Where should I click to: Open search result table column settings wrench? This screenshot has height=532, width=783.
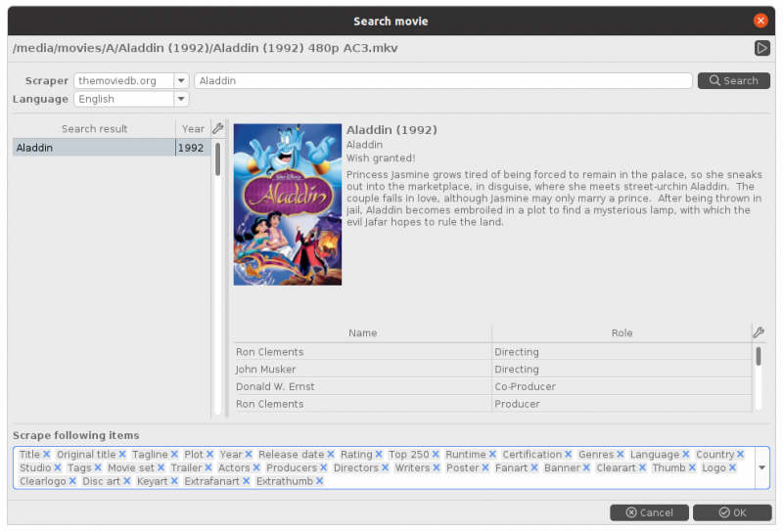click(x=217, y=128)
